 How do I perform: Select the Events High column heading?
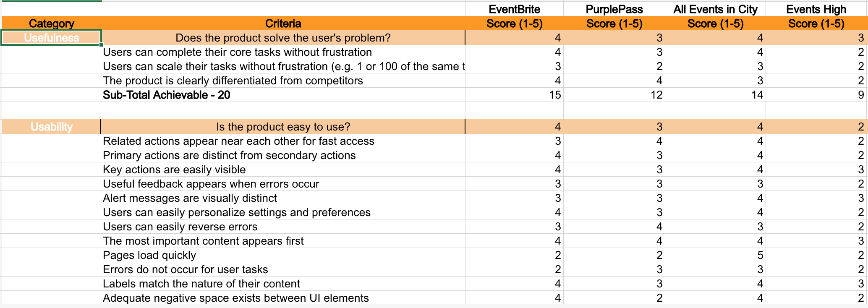pyautogui.click(x=816, y=9)
